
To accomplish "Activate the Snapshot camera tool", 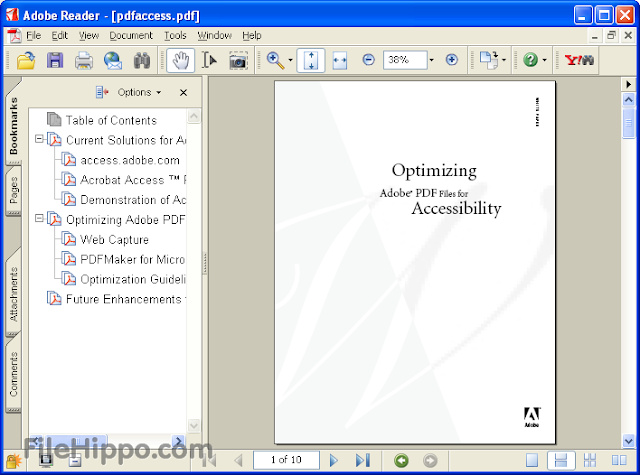I will 238,60.
